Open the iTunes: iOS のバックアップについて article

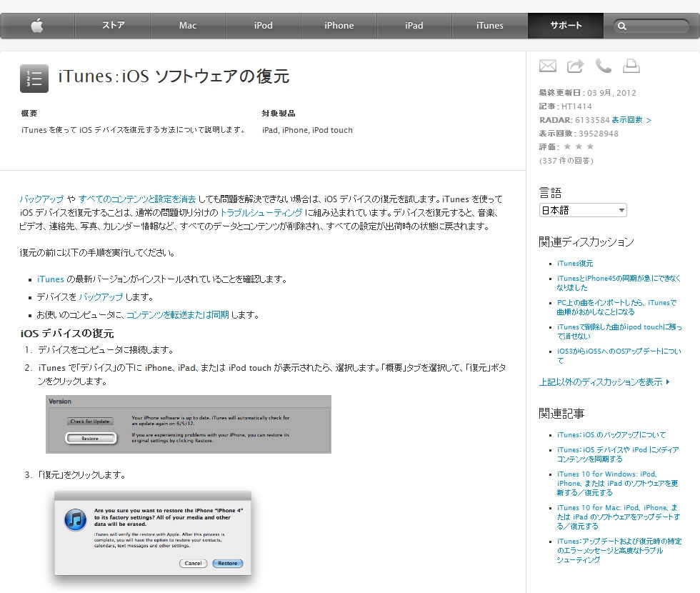click(x=611, y=434)
